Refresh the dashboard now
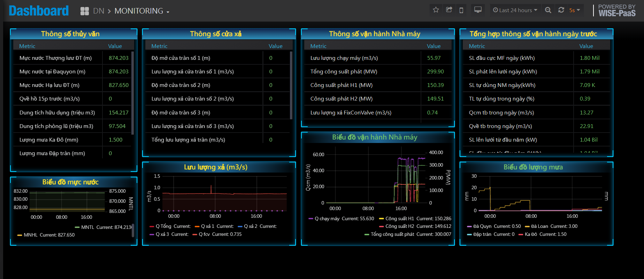The image size is (644, 279). pos(561,10)
